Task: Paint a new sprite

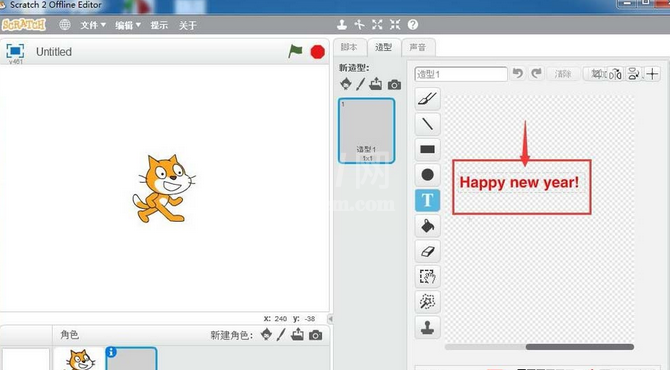Action: point(281,334)
